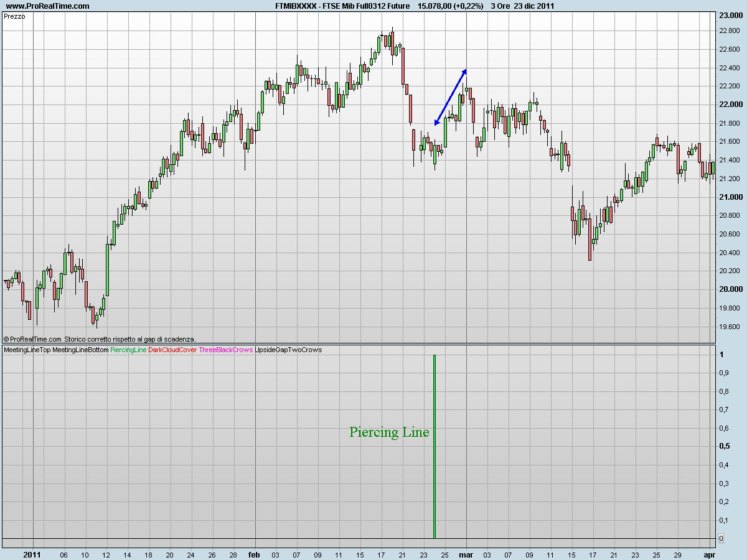Viewport: 747px width, 560px height.
Task: Select the FTMIBXXXX - FTSE Mib Full0312 Future title
Action: coord(342,6)
